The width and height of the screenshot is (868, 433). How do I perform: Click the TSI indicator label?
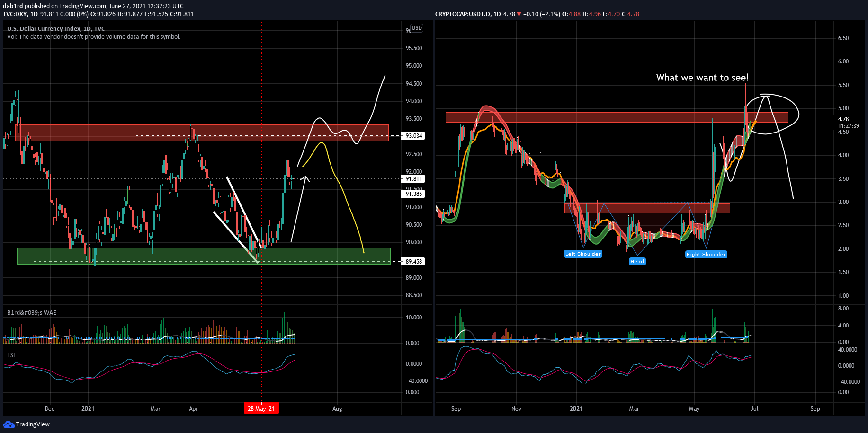(x=11, y=355)
